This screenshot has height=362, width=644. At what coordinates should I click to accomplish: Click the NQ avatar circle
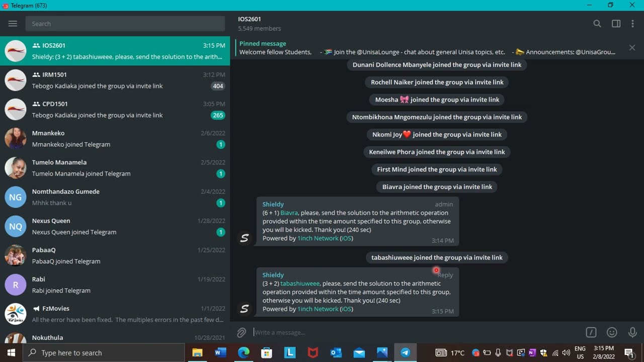point(16,226)
